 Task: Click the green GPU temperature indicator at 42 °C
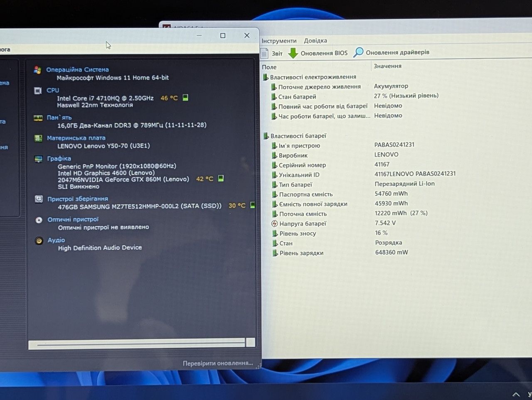pos(221,178)
